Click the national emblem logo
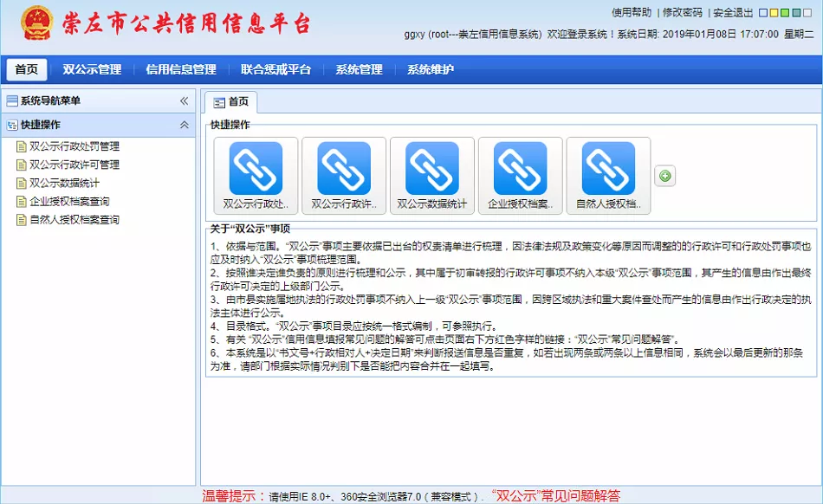This screenshot has width=823, height=504. 36,23
